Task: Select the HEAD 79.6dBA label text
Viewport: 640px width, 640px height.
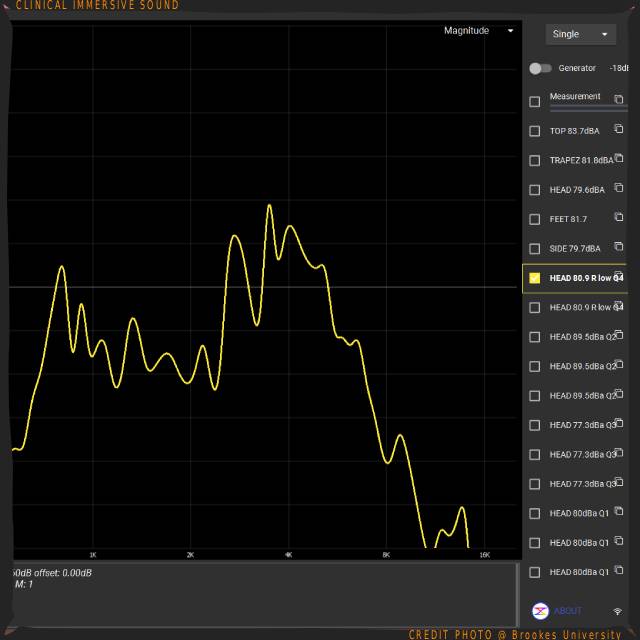Action: tap(577, 190)
